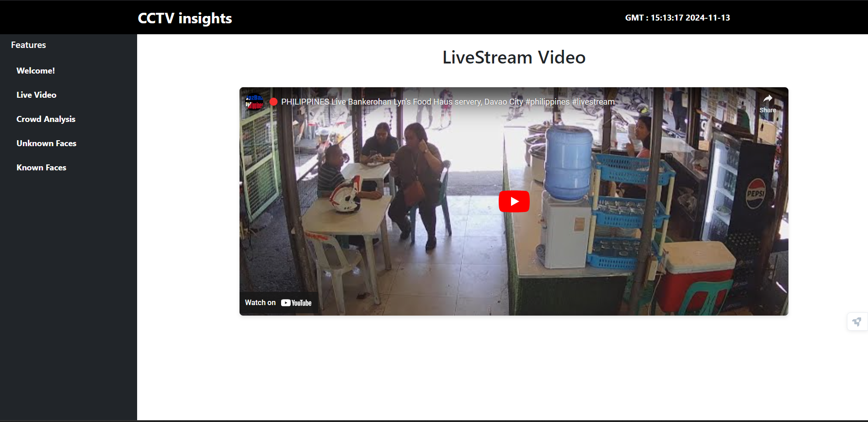Select Live Video in the sidebar
Image resolution: width=868 pixels, height=422 pixels.
coord(37,95)
